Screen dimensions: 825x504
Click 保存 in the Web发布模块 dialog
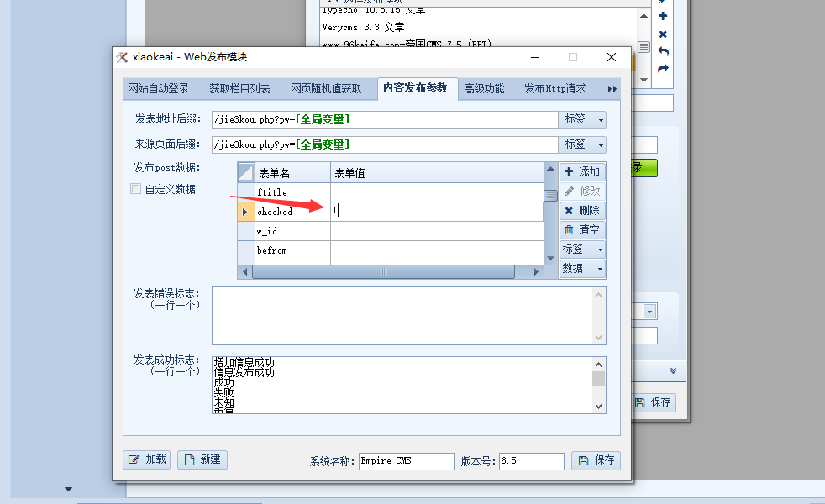click(596, 460)
